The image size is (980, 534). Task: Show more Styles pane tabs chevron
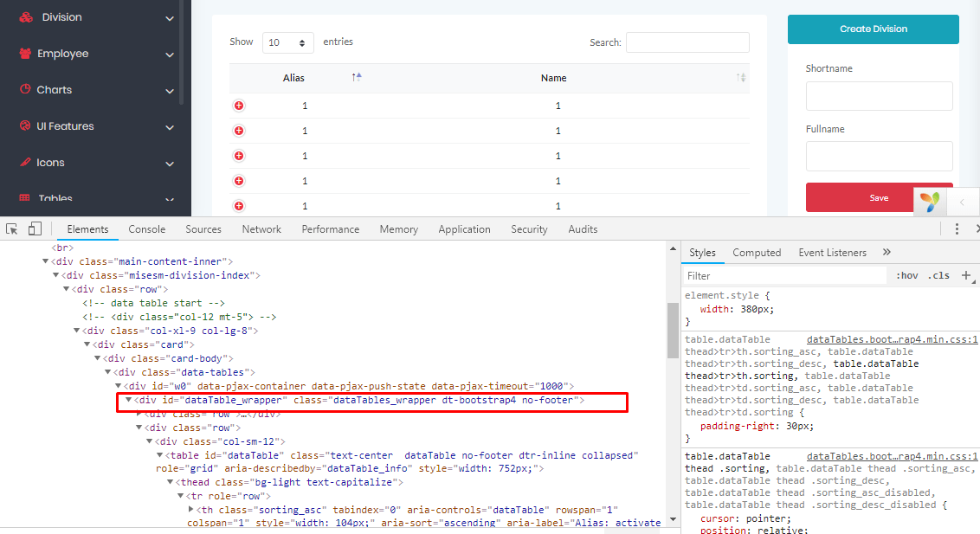point(887,253)
